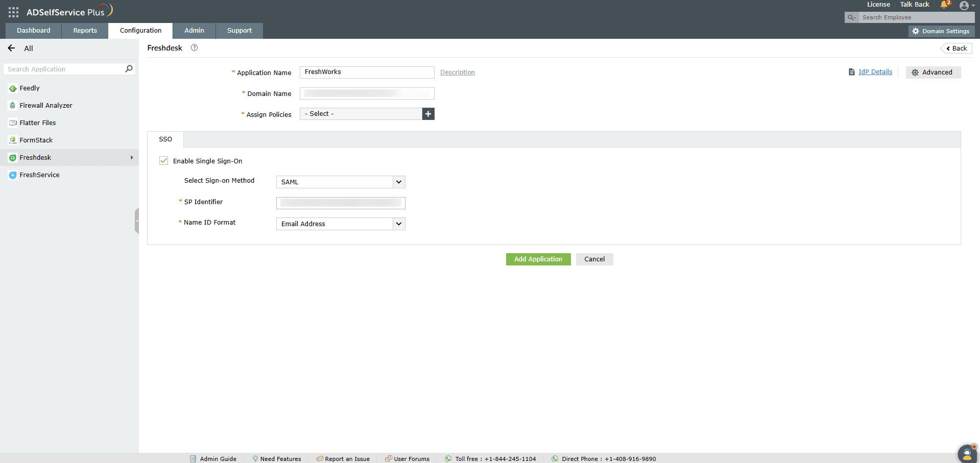Click the app launcher grid icon
This screenshot has height=463, width=980.
(x=13, y=11)
